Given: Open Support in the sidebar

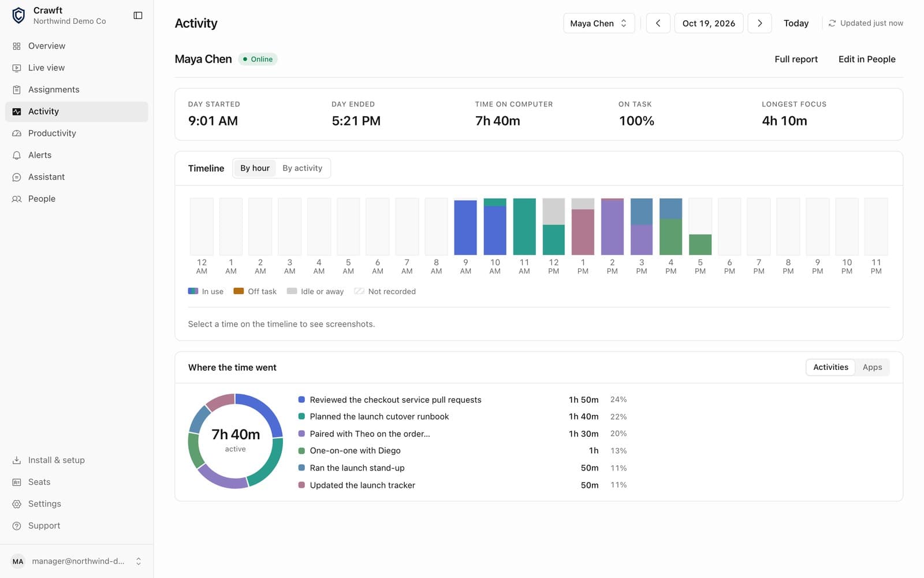Looking at the screenshot, I should pyautogui.click(x=77, y=526).
